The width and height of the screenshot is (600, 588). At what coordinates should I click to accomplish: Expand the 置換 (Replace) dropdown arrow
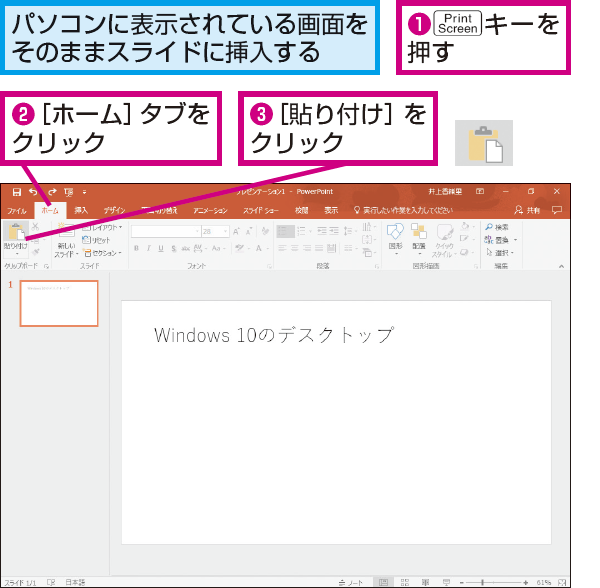pyautogui.click(x=515, y=240)
